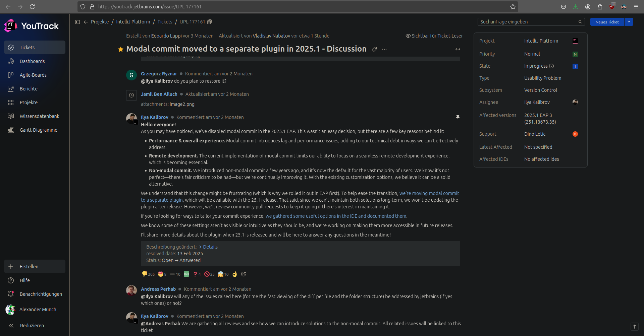Click the search magnifier icon

pos(580,22)
